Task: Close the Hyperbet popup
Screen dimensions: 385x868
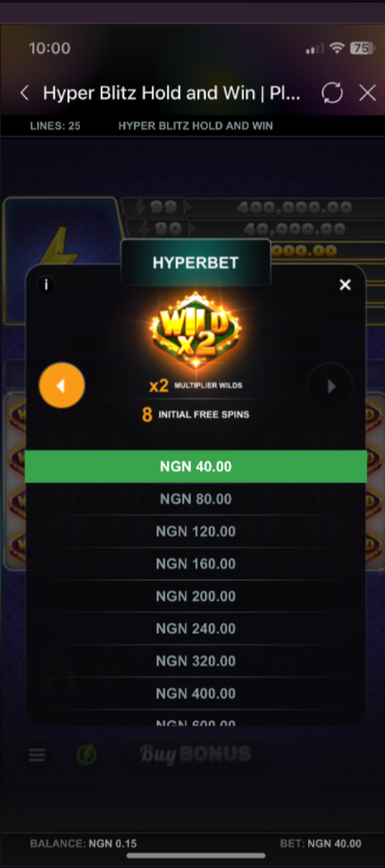Action: point(345,284)
